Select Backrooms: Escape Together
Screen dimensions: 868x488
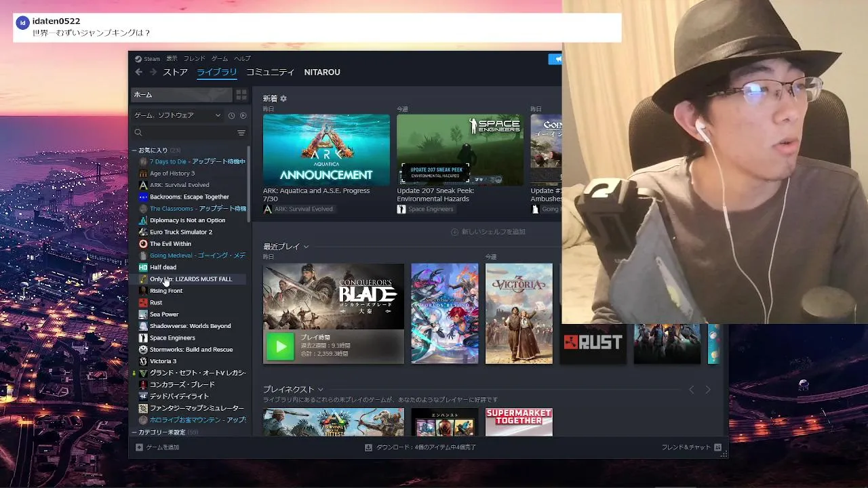(192, 197)
